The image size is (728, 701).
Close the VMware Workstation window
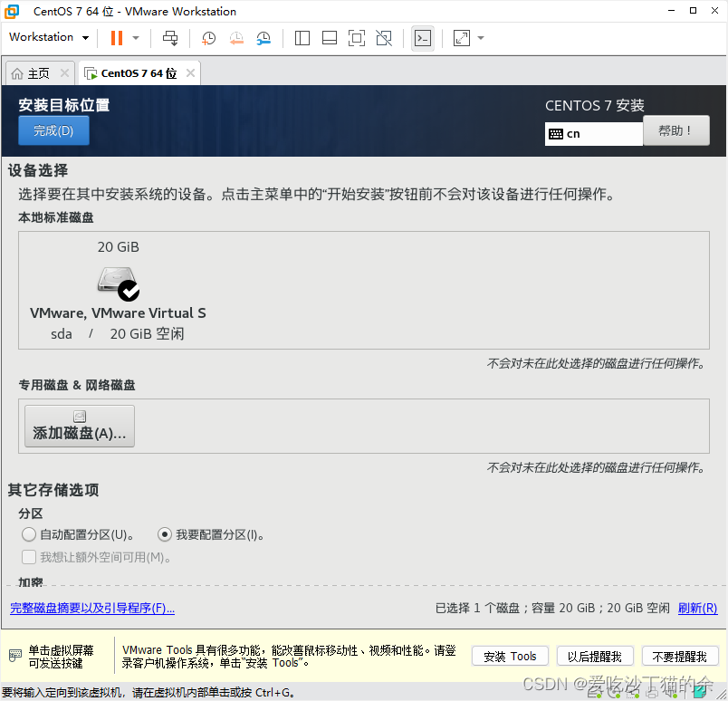tap(714, 11)
